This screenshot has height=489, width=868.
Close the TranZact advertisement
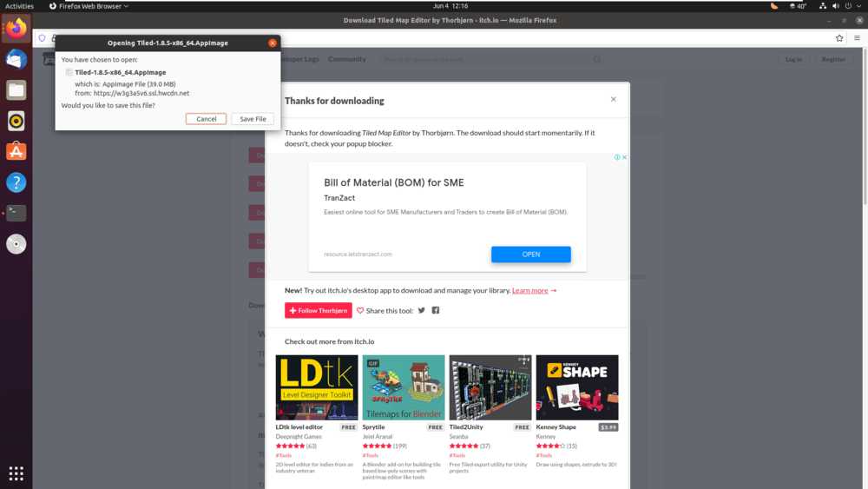(624, 157)
